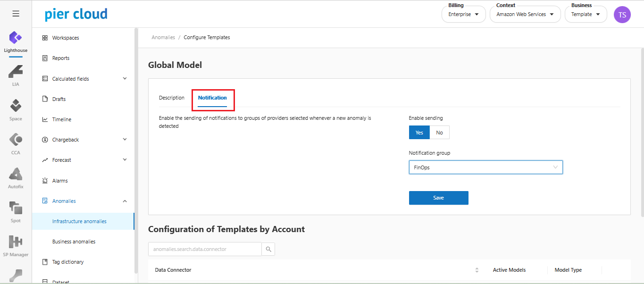Open the SP Manager module icon
Image resolution: width=644 pixels, height=284 pixels.
click(16, 242)
